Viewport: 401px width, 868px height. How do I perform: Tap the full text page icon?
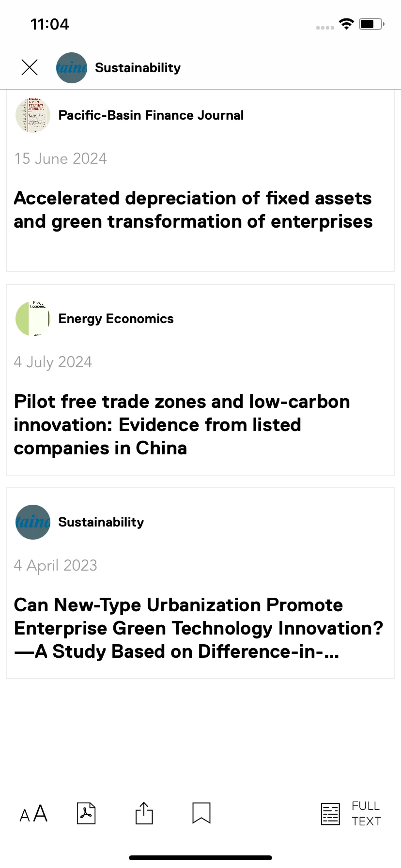[x=330, y=814]
